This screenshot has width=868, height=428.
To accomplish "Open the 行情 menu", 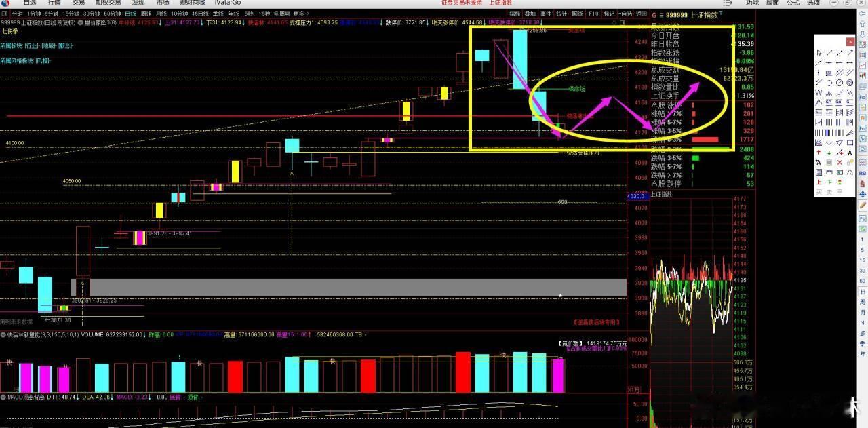I will pyautogui.click(x=54, y=3).
